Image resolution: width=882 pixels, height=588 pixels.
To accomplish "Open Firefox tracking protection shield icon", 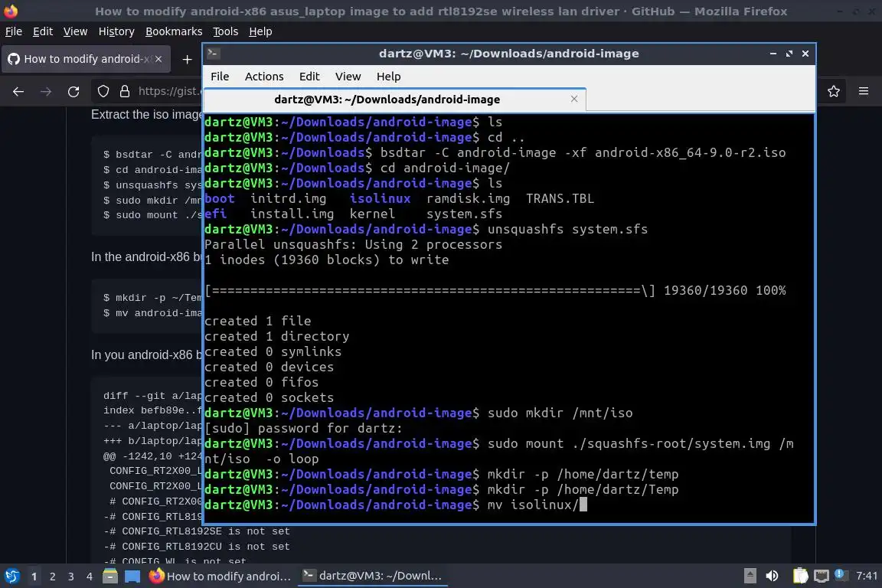I will [x=103, y=91].
